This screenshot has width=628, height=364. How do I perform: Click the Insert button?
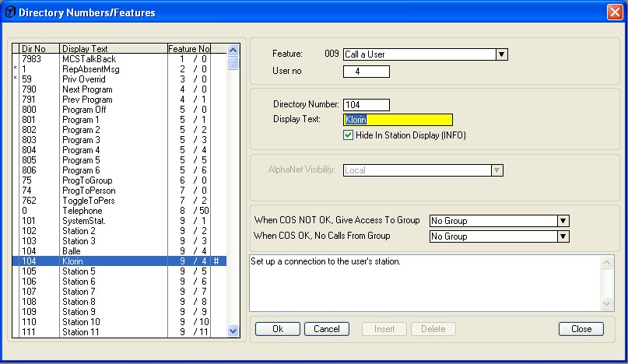pyautogui.click(x=384, y=329)
